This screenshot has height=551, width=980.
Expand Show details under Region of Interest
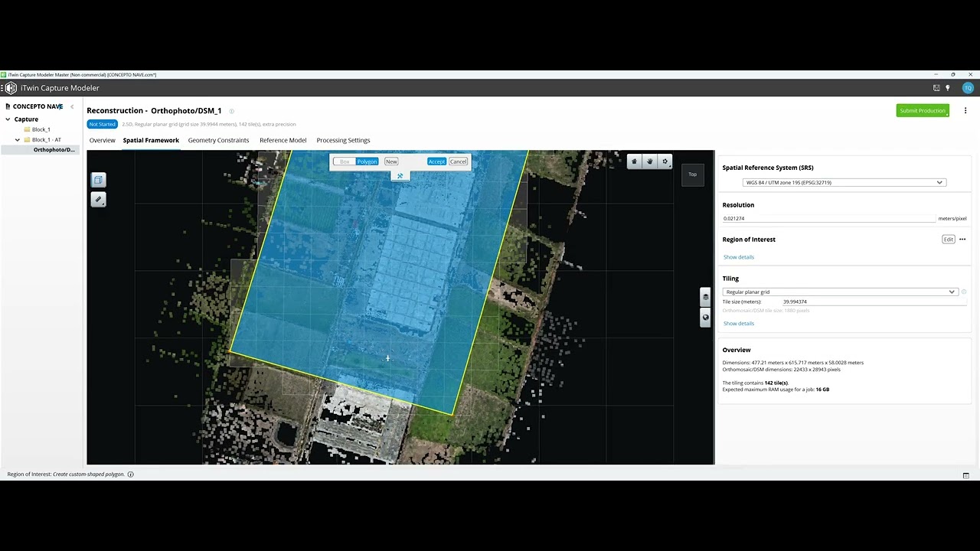pos(739,257)
